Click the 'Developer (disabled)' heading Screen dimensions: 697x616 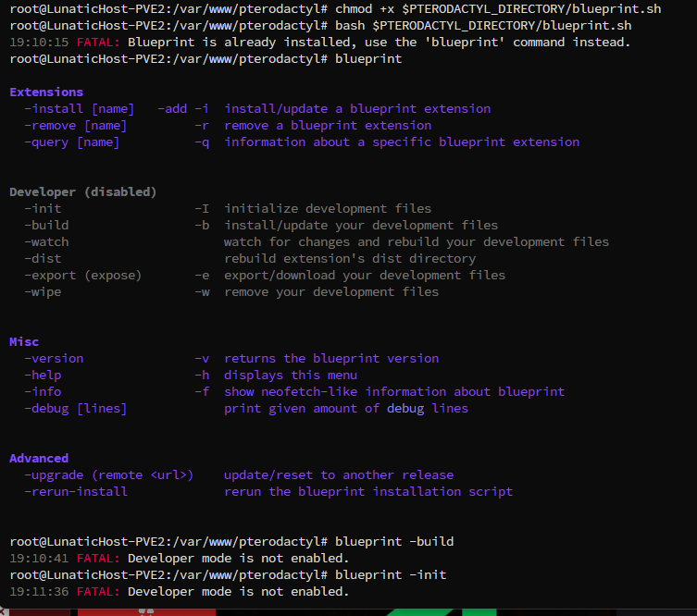(83, 192)
